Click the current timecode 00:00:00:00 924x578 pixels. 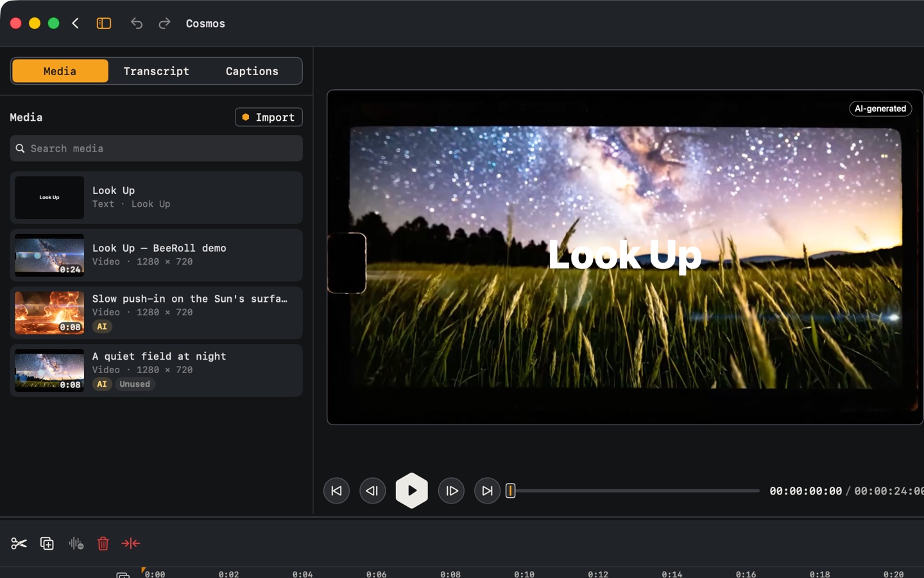[806, 491]
